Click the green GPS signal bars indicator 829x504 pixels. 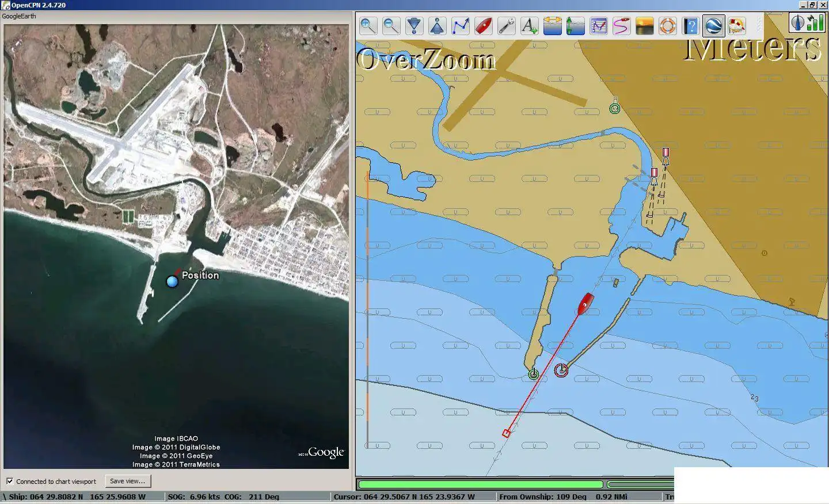815,22
